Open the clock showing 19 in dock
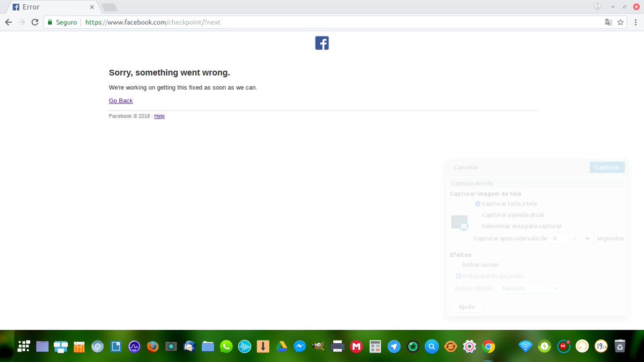644x362 pixels. (x=601, y=346)
